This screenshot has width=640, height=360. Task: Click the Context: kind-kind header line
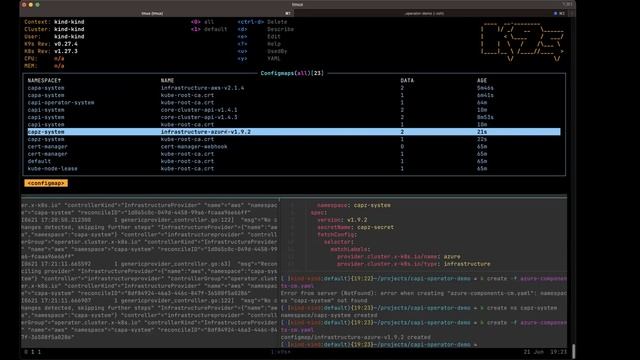pos(54,22)
